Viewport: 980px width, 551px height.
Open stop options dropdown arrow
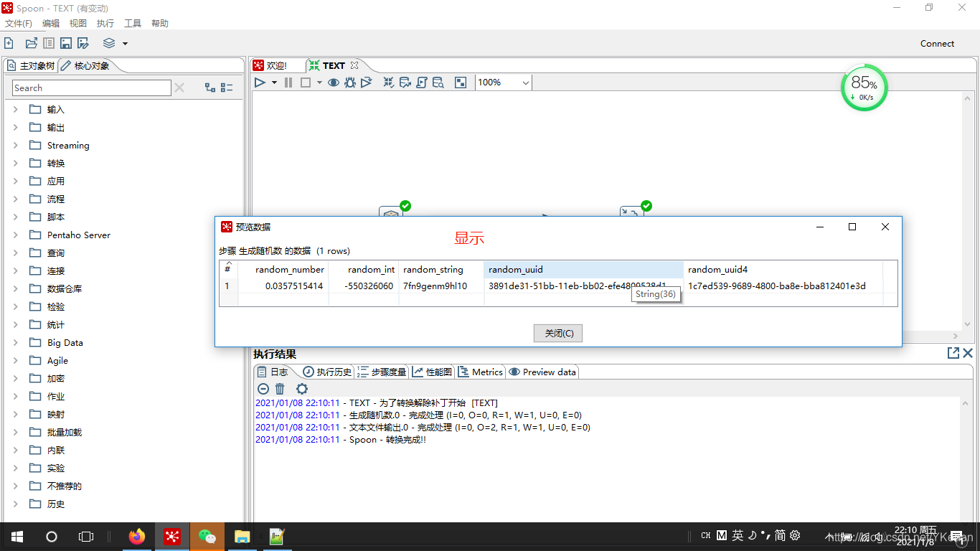coord(319,83)
